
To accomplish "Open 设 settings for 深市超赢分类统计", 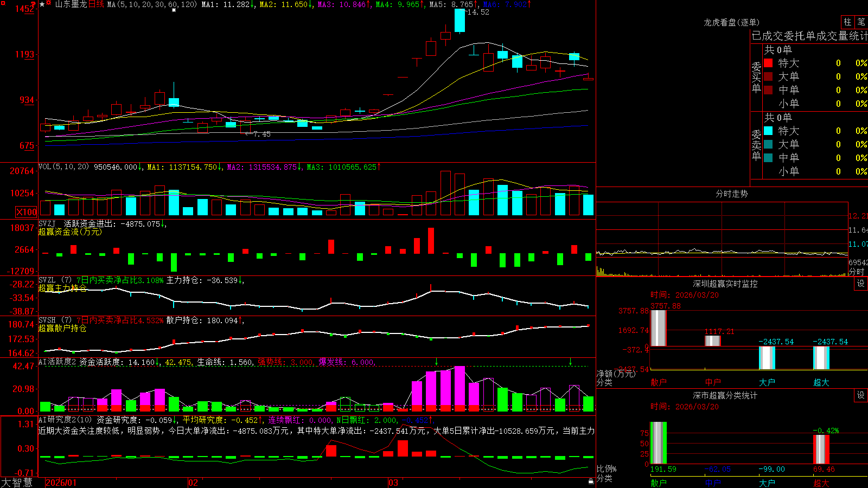I will (861, 395).
